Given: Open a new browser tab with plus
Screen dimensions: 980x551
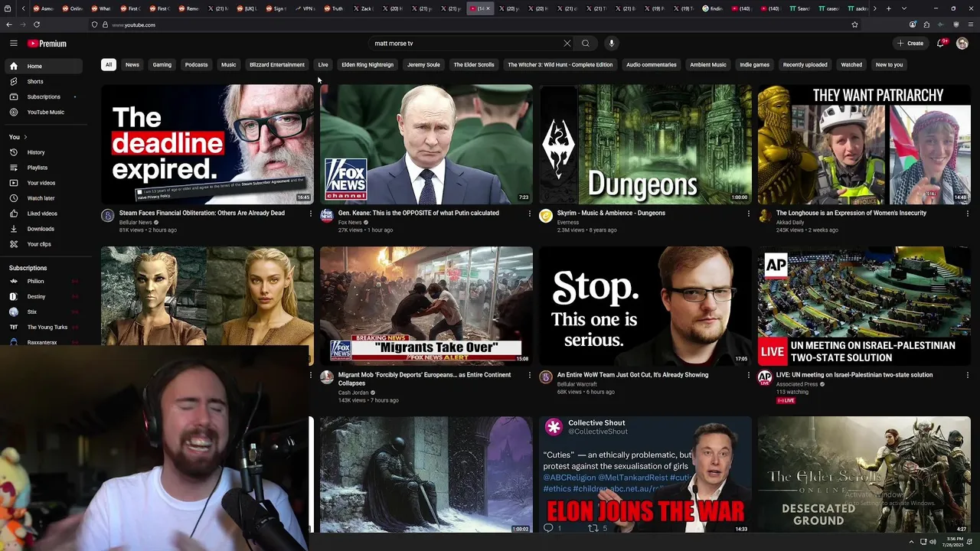Looking at the screenshot, I should point(888,8).
